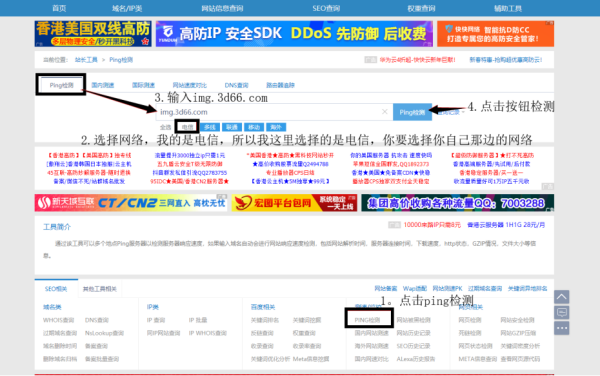The image size is (600, 376).
Task: Open the 权重查询 top menu
Action: [421, 8]
